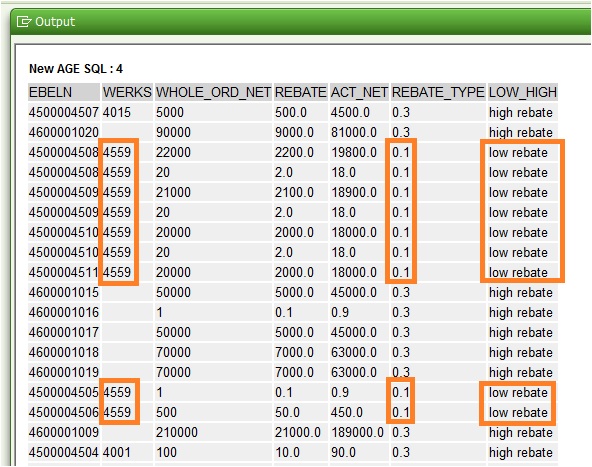Click the WERKS column header
Viewport: 592px width, 467px height.
pyautogui.click(x=127, y=92)
